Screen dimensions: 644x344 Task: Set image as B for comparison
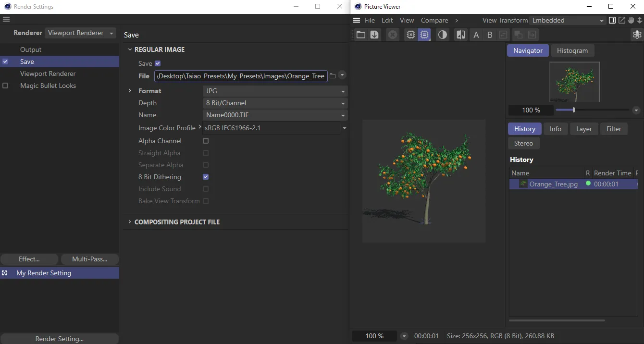490,35
